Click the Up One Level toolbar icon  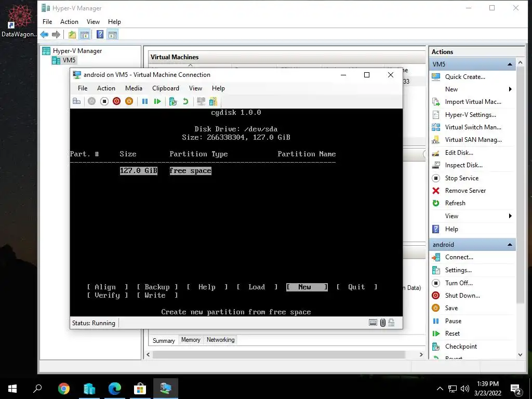pos(72,34)
